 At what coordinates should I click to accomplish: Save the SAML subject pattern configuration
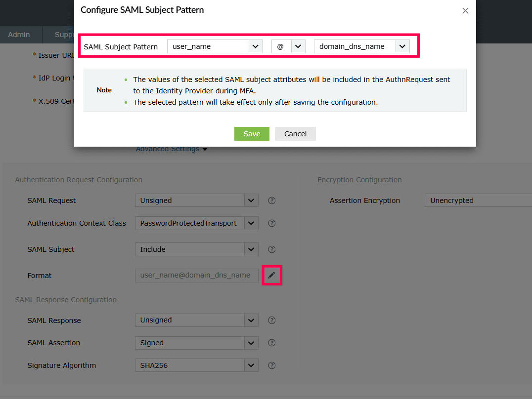pyautogui.click(x=252, y=133)
